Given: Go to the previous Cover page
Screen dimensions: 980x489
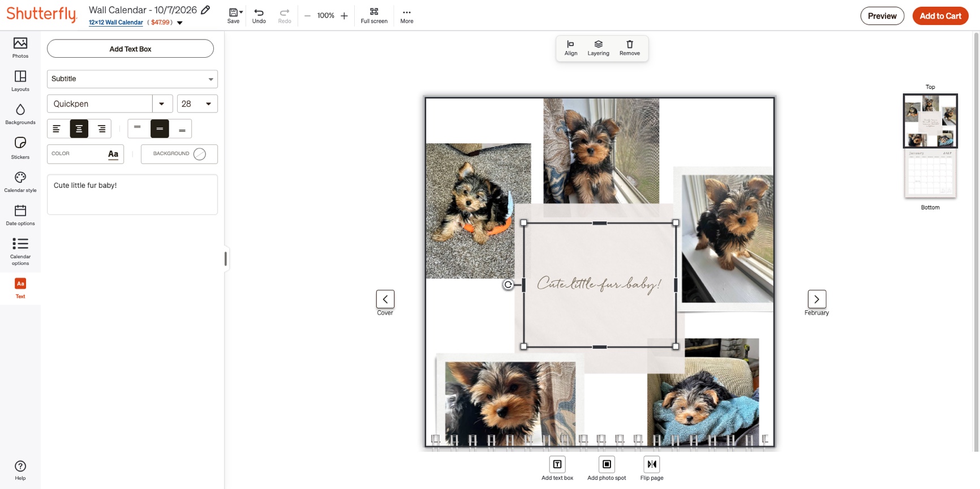Looking at the screenshot, I should click(385, 299).
